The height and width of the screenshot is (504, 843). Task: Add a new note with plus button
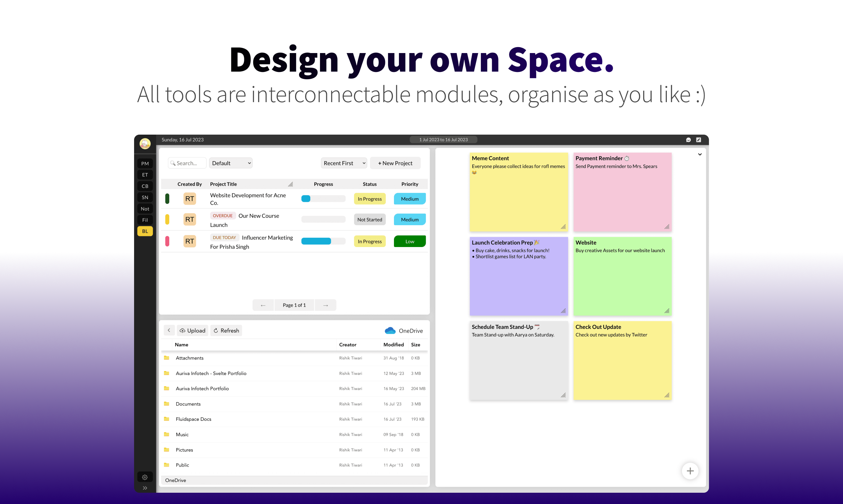tap(690, 471)
